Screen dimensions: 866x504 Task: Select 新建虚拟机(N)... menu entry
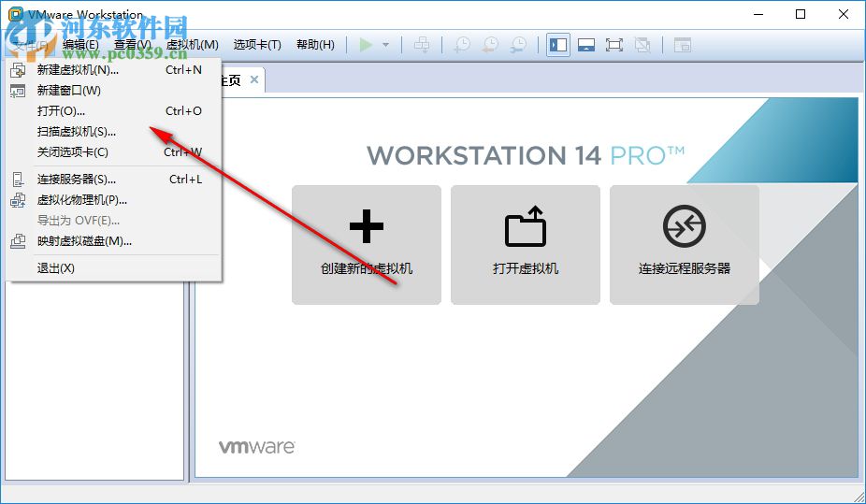(113, 70)
